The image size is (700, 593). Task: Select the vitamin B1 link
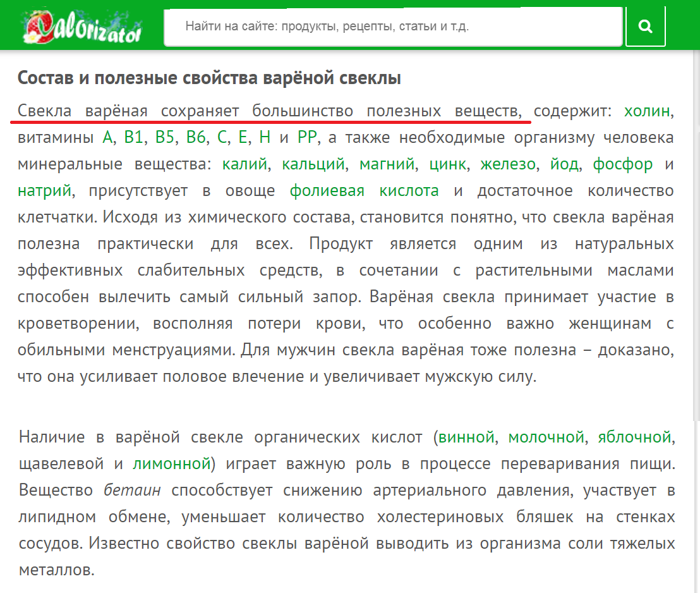point(135,137)
